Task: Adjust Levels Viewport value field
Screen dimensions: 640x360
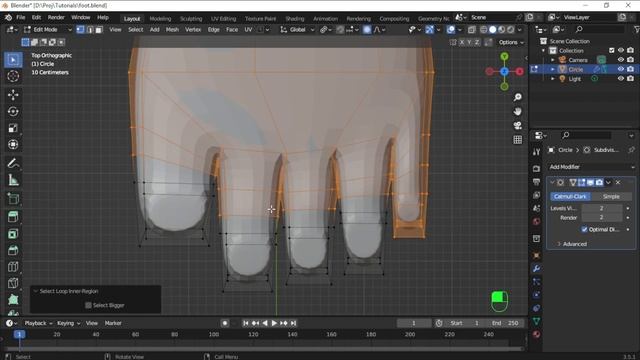Action: point(602,208)
